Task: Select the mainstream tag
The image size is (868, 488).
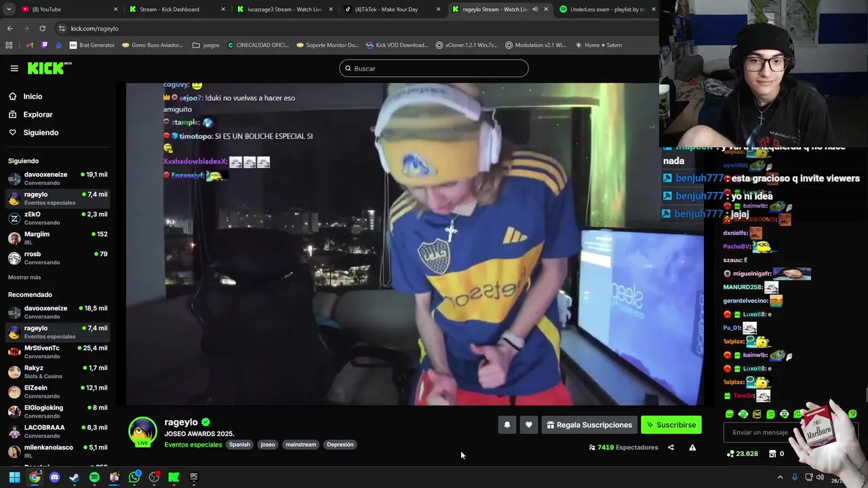Action: click(300, 445)
